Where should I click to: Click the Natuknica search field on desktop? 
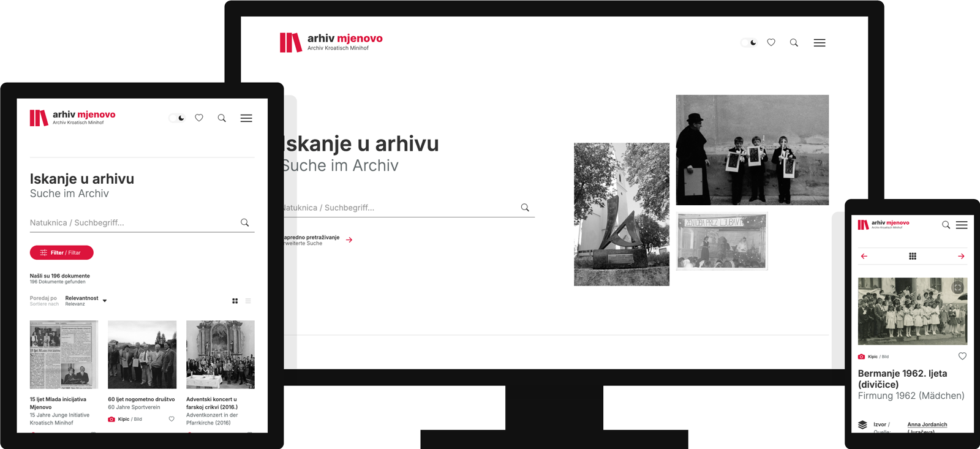tap(398, 208)
